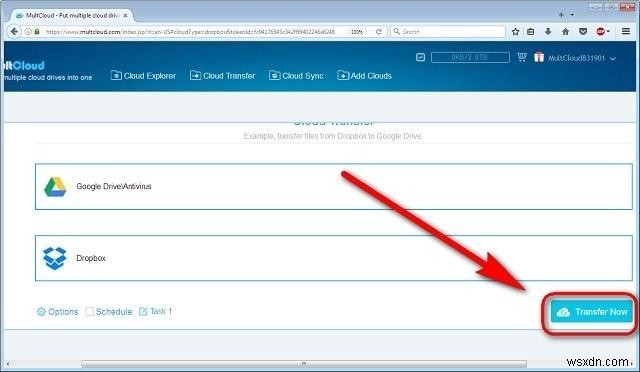640x372 pixels.
Task: Select the Google Drive\Antivirus source box
Action: 334,187
